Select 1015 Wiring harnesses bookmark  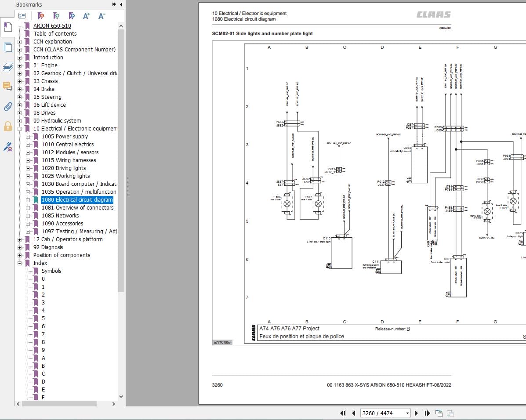coord(69,160)
